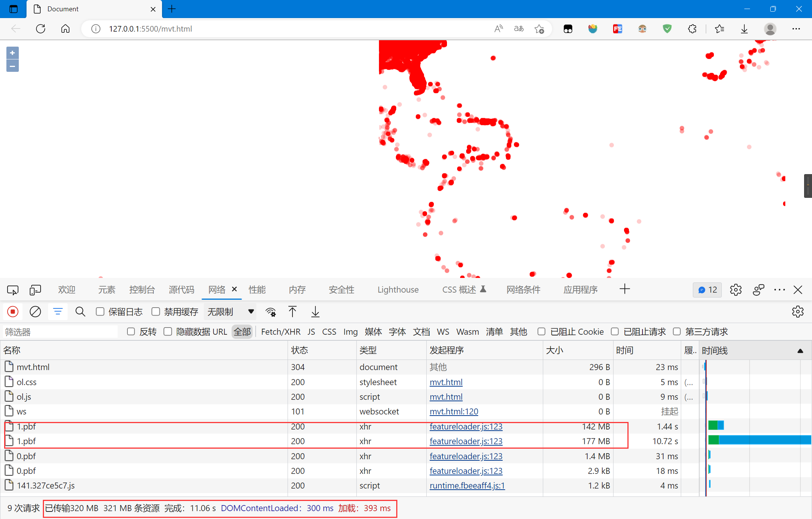Filter requests by Img type

pyautogui.click(x=350, y=332)
